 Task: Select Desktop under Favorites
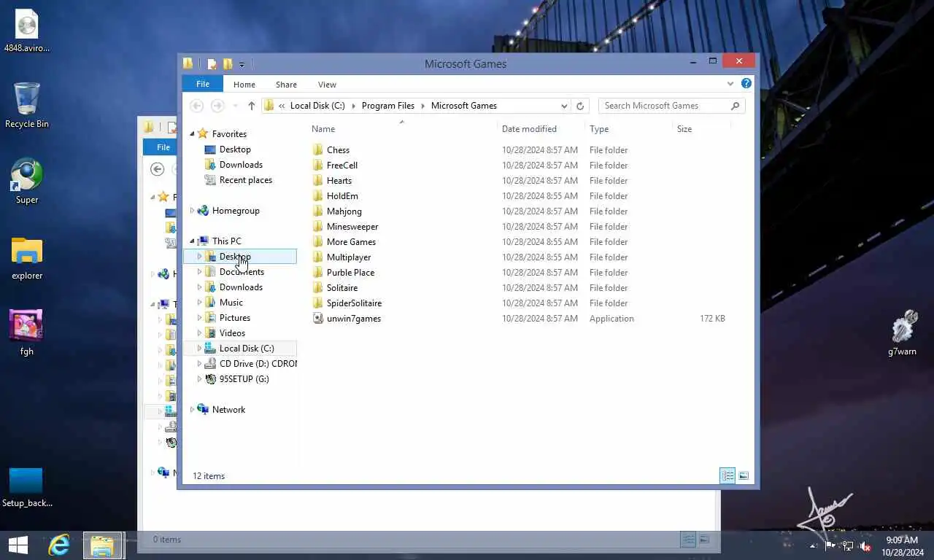pyautogui.click(x=235, y=149)
